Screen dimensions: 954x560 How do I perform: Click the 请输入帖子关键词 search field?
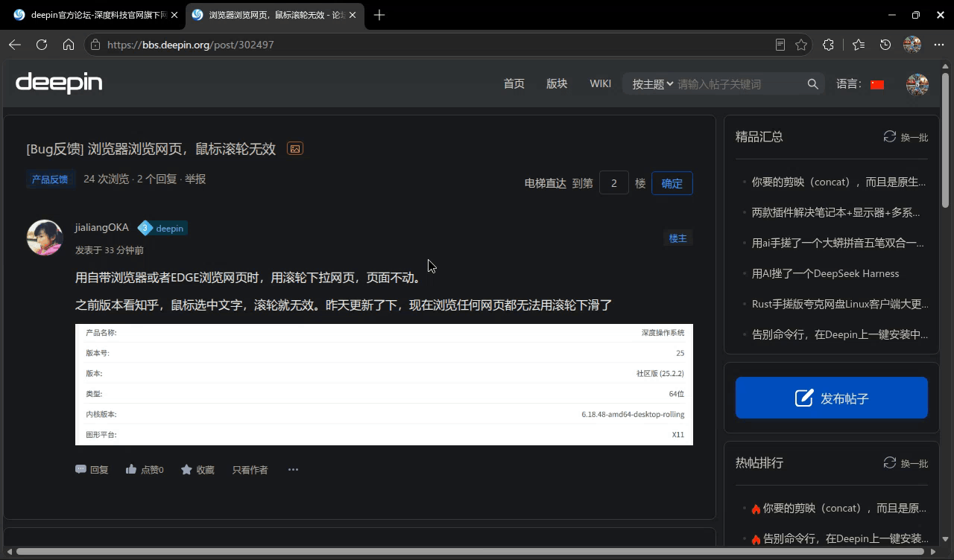click(x=736, y=84)
